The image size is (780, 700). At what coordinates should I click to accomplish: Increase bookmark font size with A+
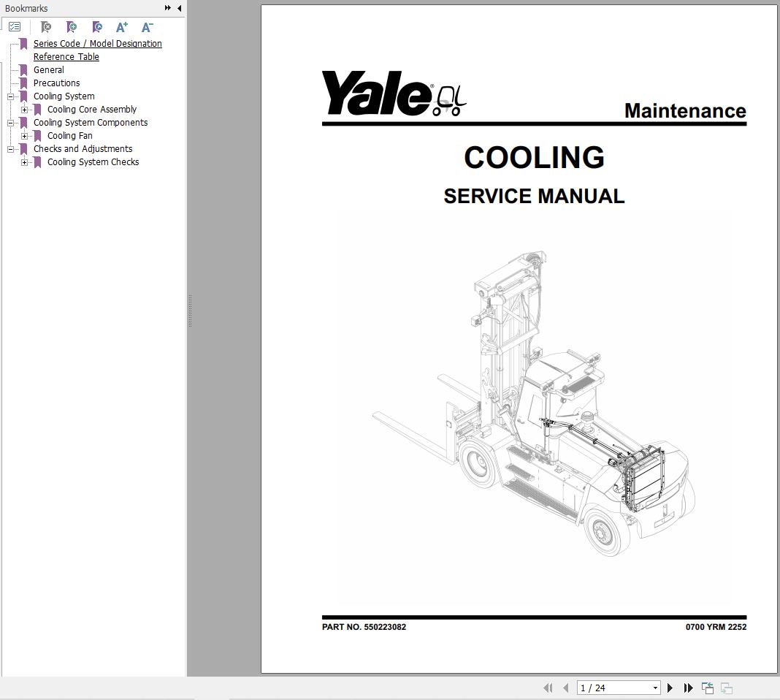coord(122,27)
